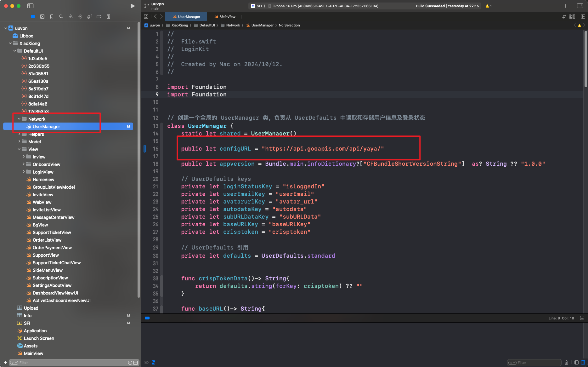The image size is (588, 367).
Task: Open the Project navigator folder icon
Action: (x=33, y=17)
